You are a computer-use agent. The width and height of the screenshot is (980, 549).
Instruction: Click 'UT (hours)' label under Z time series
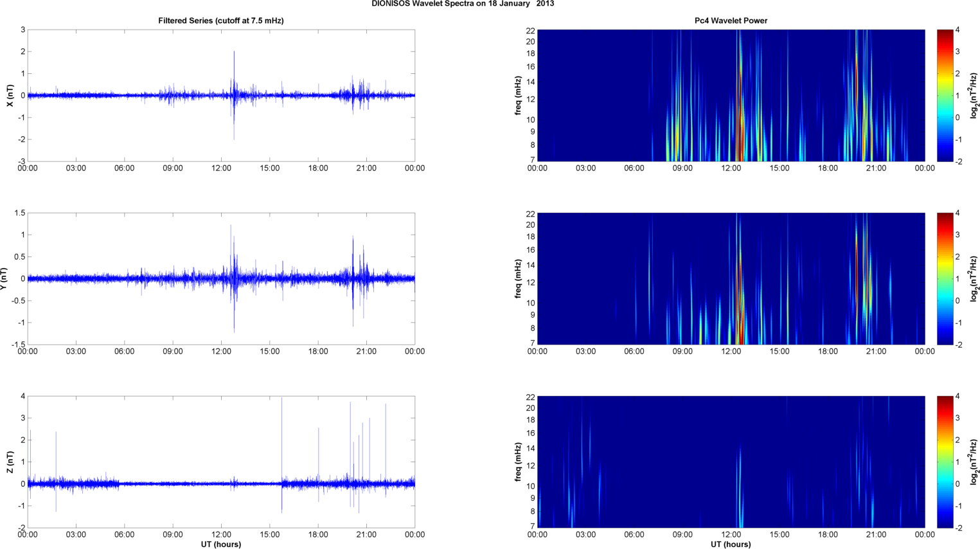220,544
